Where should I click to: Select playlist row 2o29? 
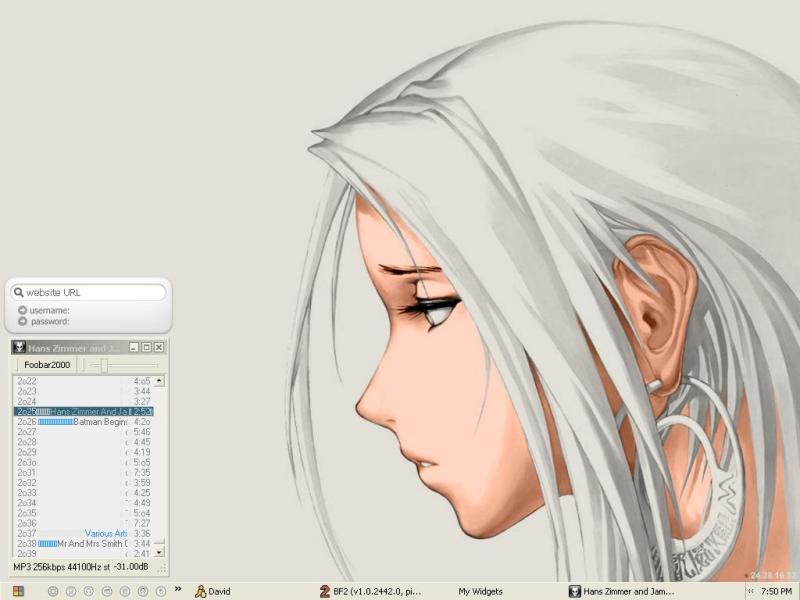point(84,452)
